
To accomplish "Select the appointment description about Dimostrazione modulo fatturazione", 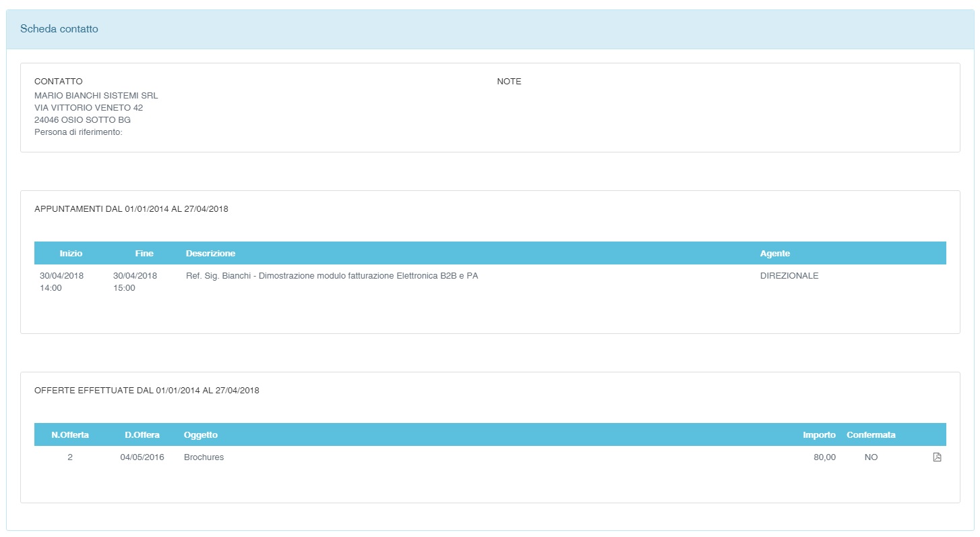I will [x=332, y=276].
